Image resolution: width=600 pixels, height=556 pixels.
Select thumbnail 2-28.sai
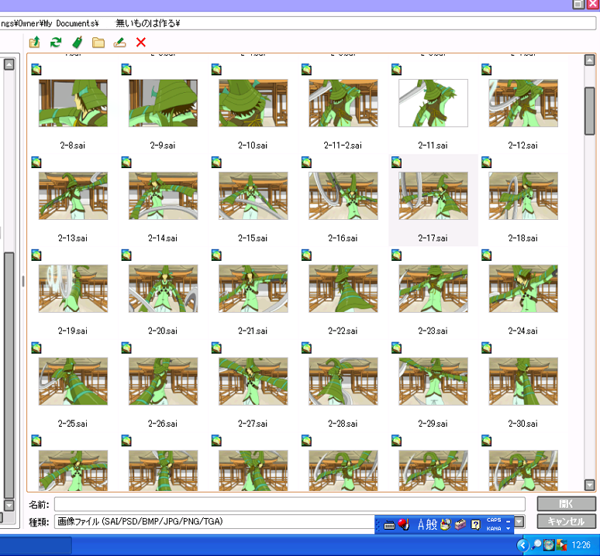click(x=343, y=382)
